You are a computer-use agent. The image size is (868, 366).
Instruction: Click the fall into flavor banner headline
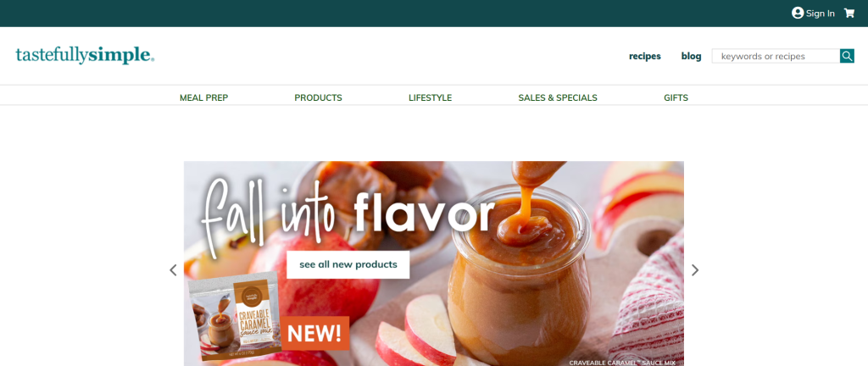pyautogui.click(x=348, y=209)
